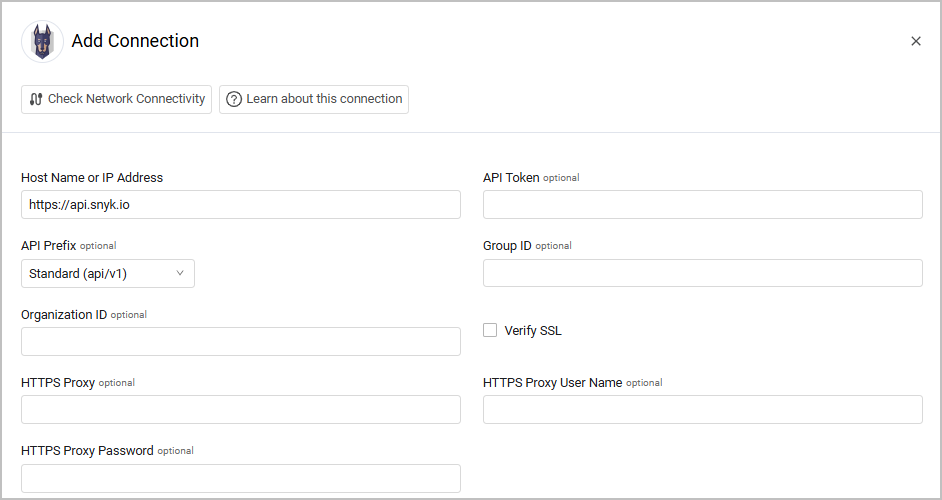Click Check Network Connectivity button
The width and height of the screenshot is (942, 500).
pyautogui.click(x=116, y=99)
